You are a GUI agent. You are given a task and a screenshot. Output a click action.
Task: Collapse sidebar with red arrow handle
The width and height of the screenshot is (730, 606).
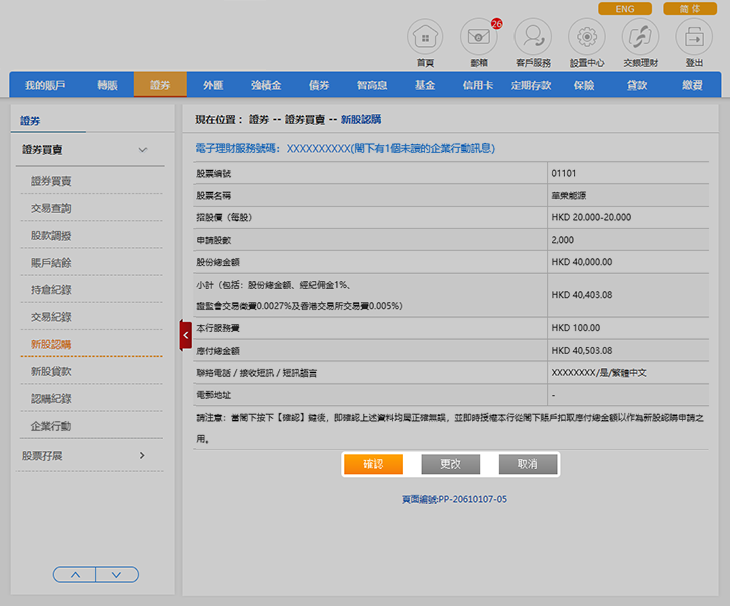point(185,335)
